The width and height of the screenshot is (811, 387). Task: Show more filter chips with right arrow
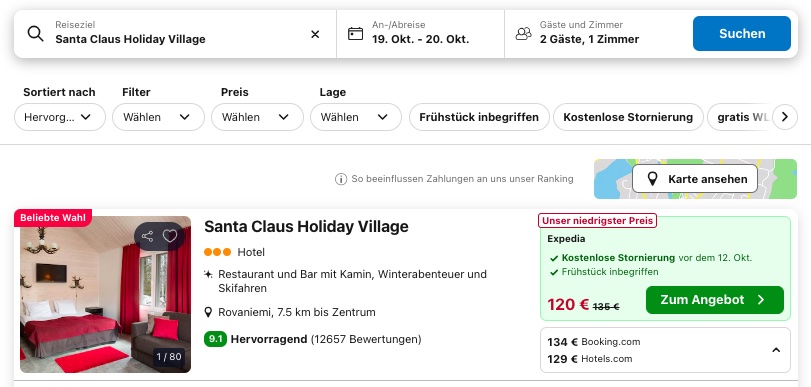pos(785,117)
